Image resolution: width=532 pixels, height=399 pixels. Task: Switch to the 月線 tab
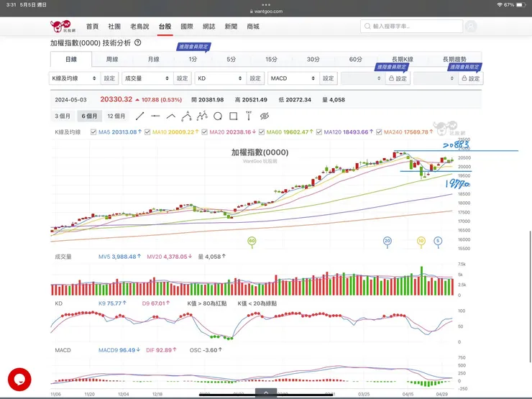(x=153, y=60)
